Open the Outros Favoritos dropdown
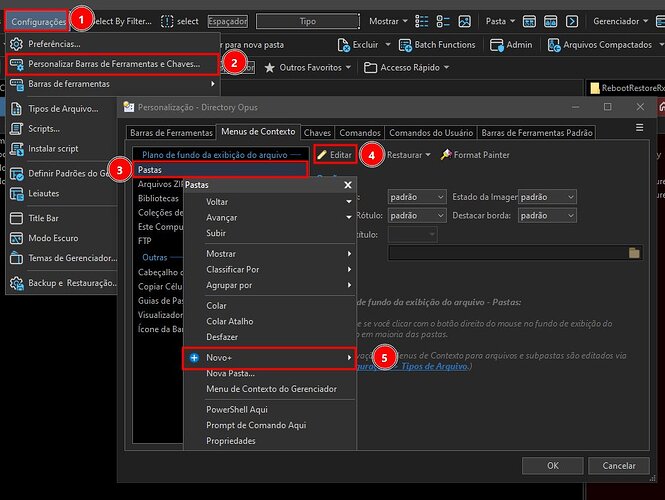Image resolution: width=665 pixels, height=500 pixels. [307, 67]
